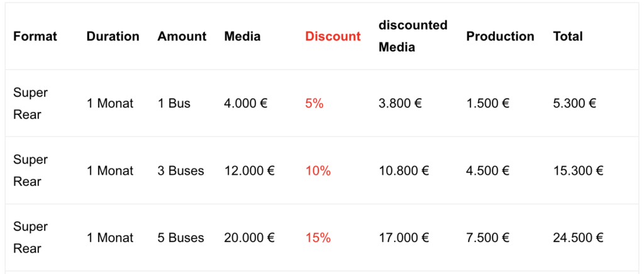Click the red Discount column header
Screen dimensions: 644x274
click(x=333, y=36)
